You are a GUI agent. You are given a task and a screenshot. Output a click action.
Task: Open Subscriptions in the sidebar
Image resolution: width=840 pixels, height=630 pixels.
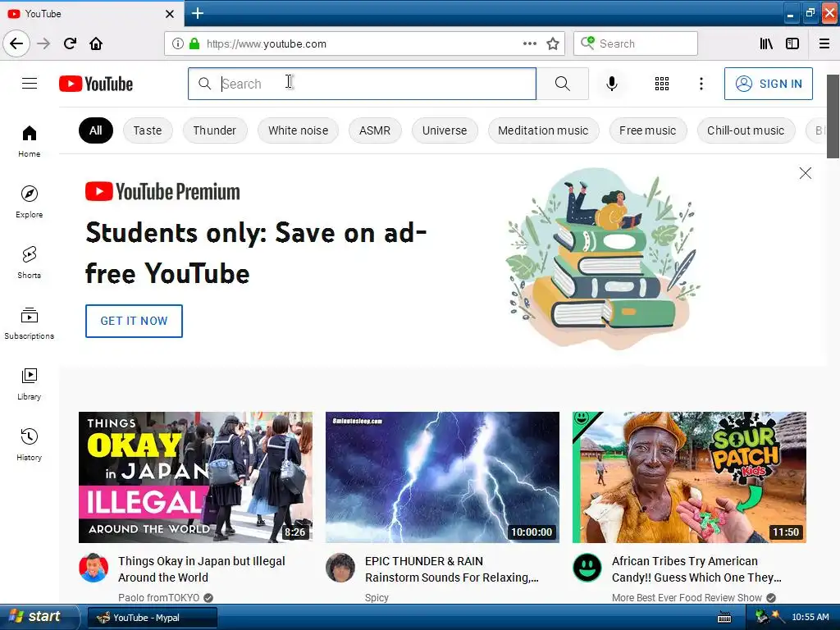click(x=30, y=323)
